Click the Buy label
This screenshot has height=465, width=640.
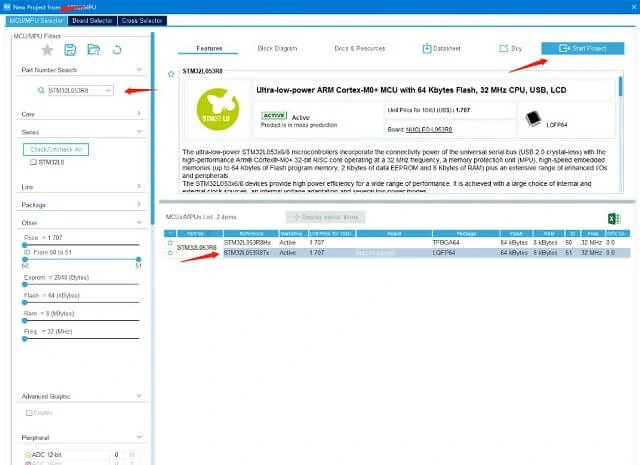tap(516, 49)
